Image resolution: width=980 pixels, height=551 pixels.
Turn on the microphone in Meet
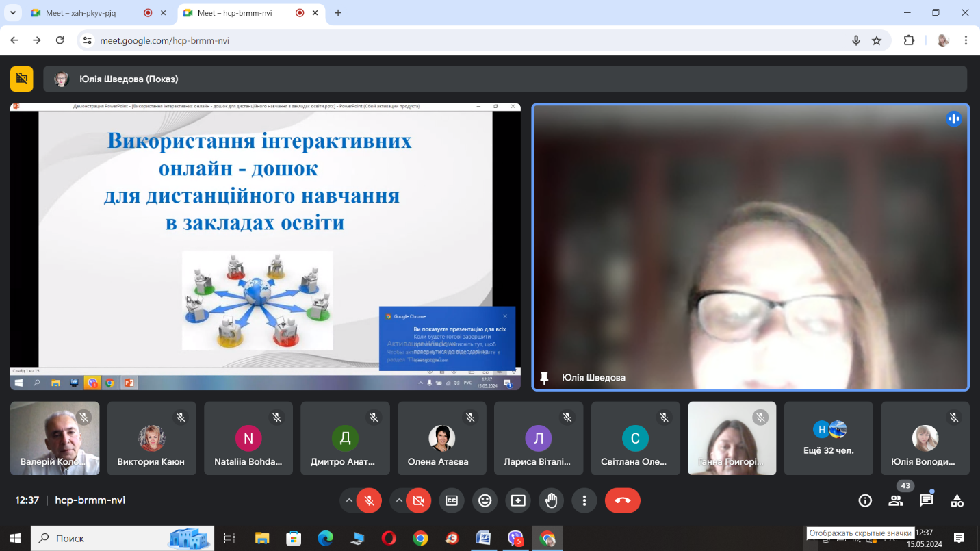369,501
